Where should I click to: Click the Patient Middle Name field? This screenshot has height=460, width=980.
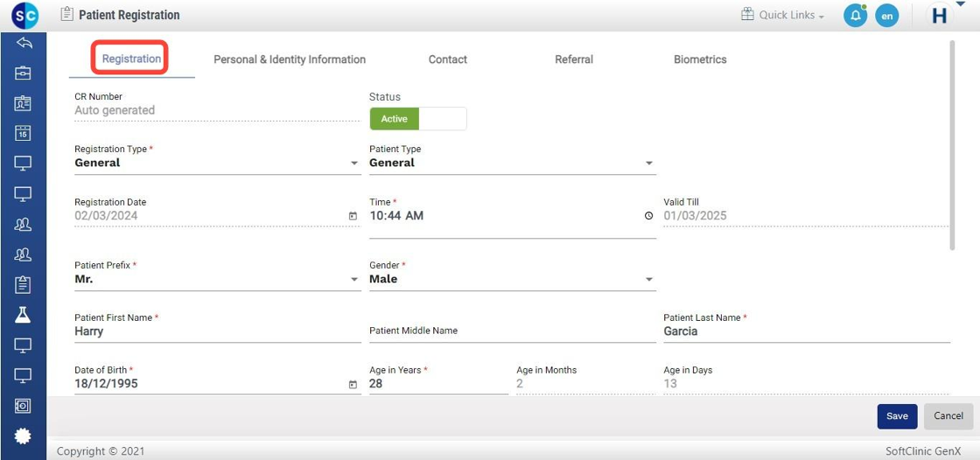513,331
